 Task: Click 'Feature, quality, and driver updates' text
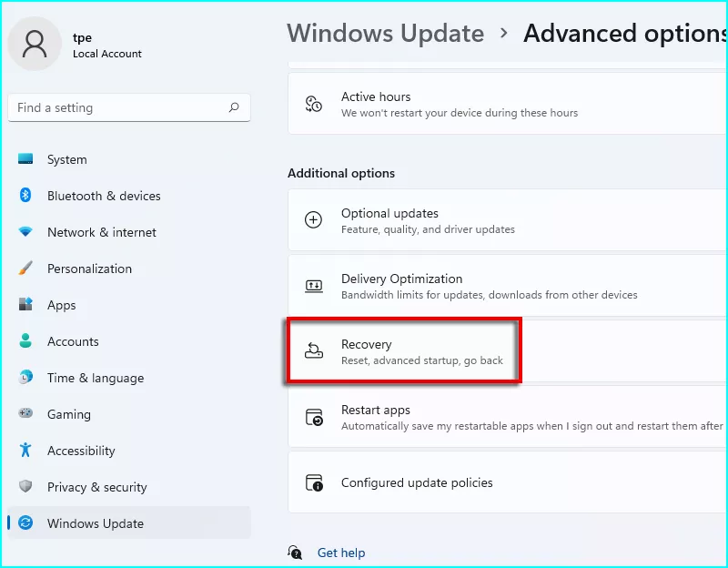click(x=428, y=229)
